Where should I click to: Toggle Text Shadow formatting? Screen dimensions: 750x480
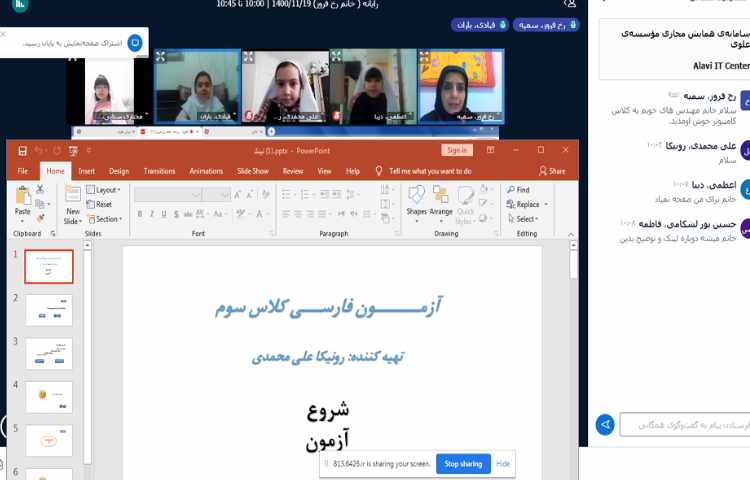point(176,214)
